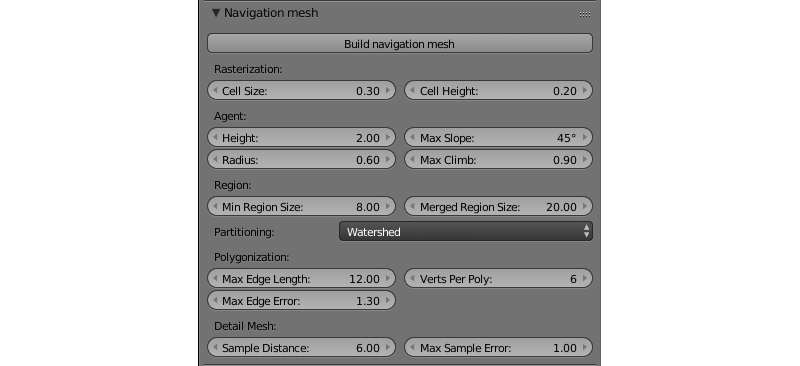Decrease Max Edge Error with left arrow
800x366 pixels.
pyautogui.click(x=215, y=301)
